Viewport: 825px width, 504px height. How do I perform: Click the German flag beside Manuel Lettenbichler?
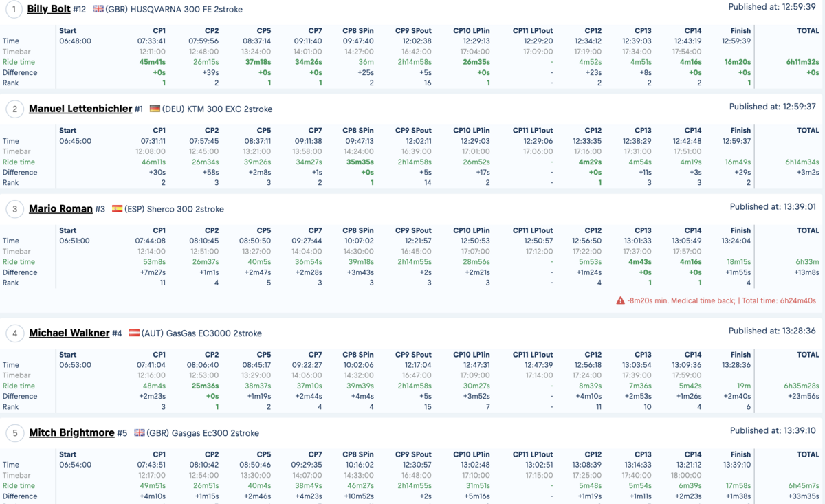155,109
